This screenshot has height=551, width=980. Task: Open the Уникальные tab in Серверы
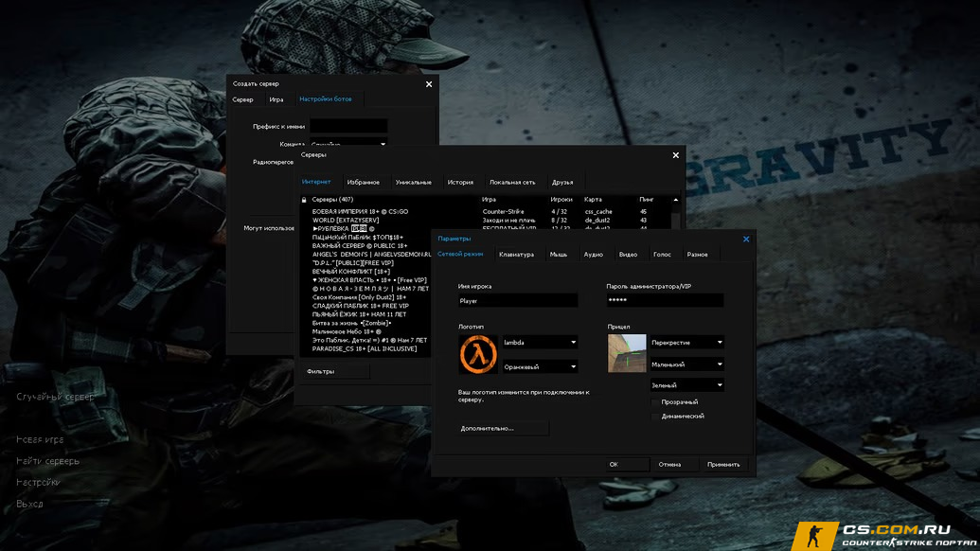(x=413, y=183)
